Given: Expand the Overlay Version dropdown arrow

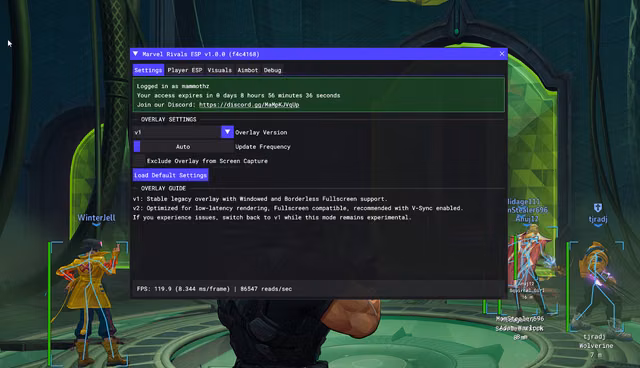Looking at the screenshot, I should [x=227, y=132].
